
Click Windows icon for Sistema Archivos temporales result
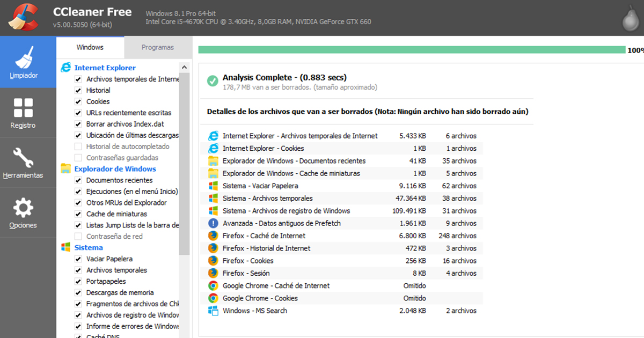213,198
